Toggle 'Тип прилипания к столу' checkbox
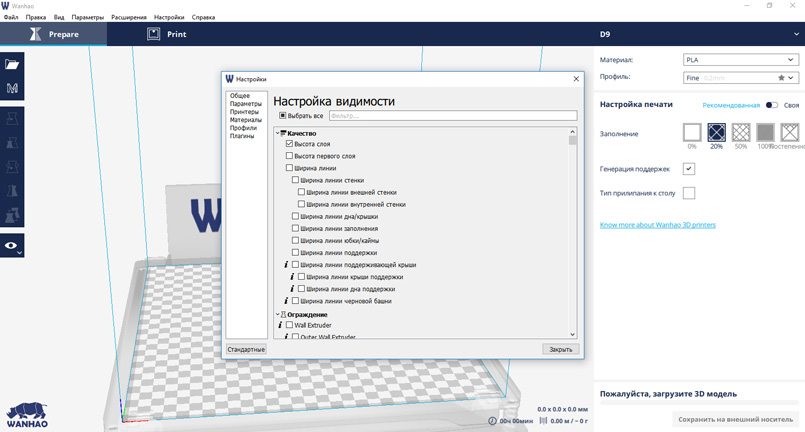805x432 pixels. [689, 193]
